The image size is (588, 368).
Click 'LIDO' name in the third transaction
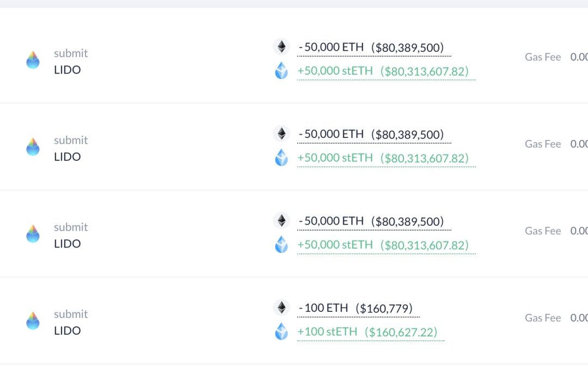coord(68,244)
